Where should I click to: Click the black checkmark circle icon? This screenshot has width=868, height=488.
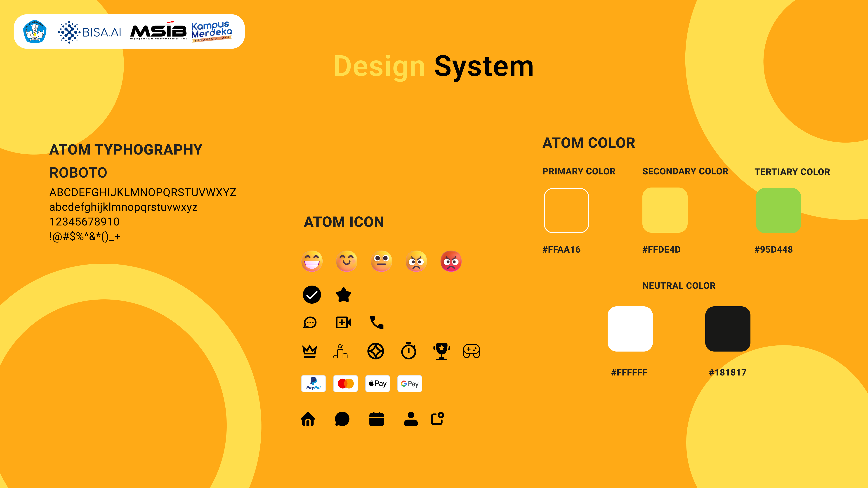click(x=312, y=295)
